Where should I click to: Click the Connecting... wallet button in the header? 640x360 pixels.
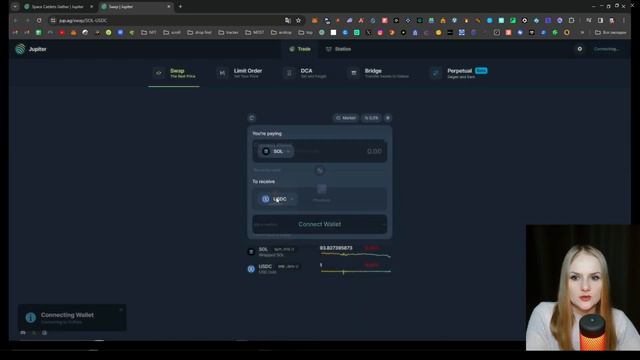(607, 49)
